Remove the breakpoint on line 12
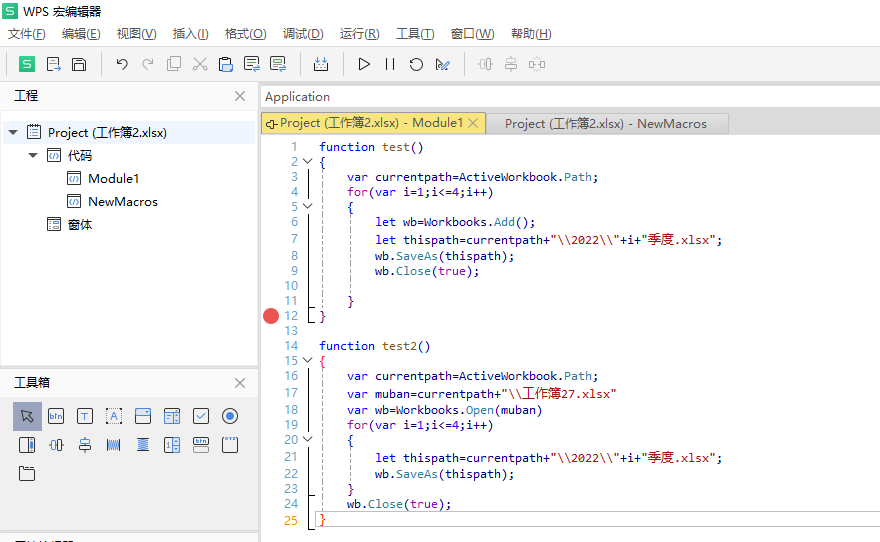Screen dimensions: 880x542 coord(271,316)
